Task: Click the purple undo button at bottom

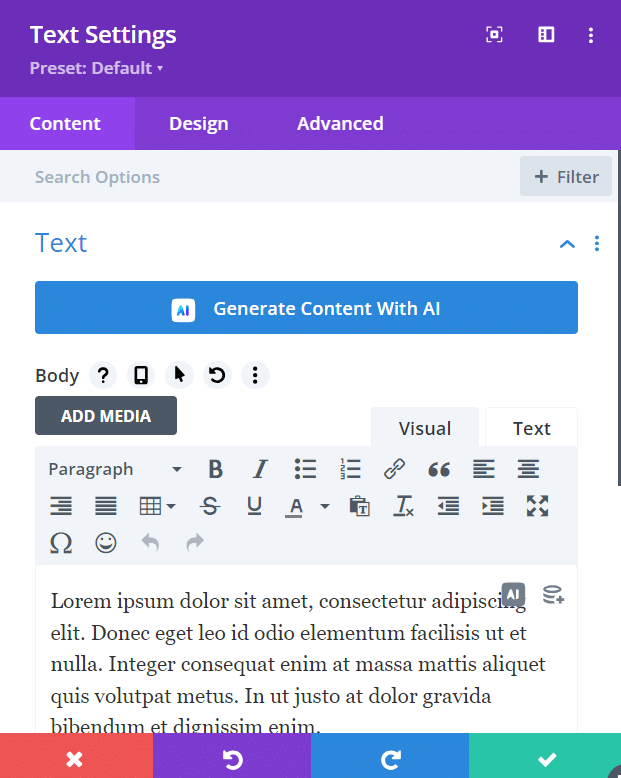Action: point(232,756)
